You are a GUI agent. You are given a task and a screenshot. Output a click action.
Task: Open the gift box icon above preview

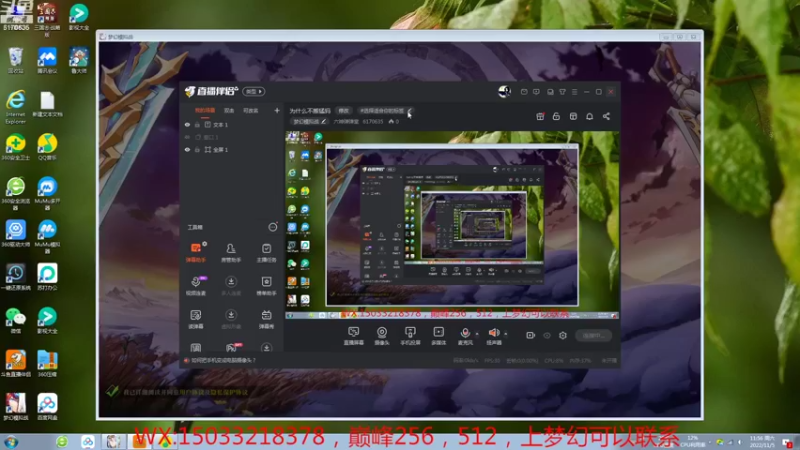coord(540,116)
